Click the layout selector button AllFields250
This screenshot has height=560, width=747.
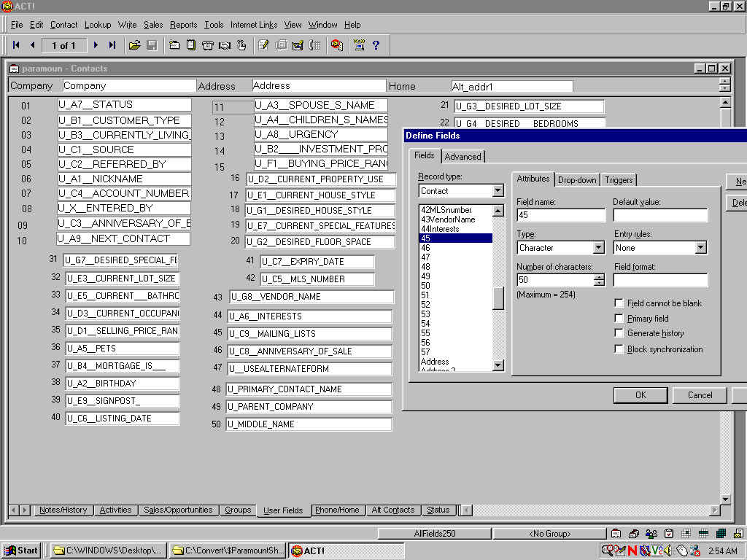pyautogui.click(x=435, y=534)
